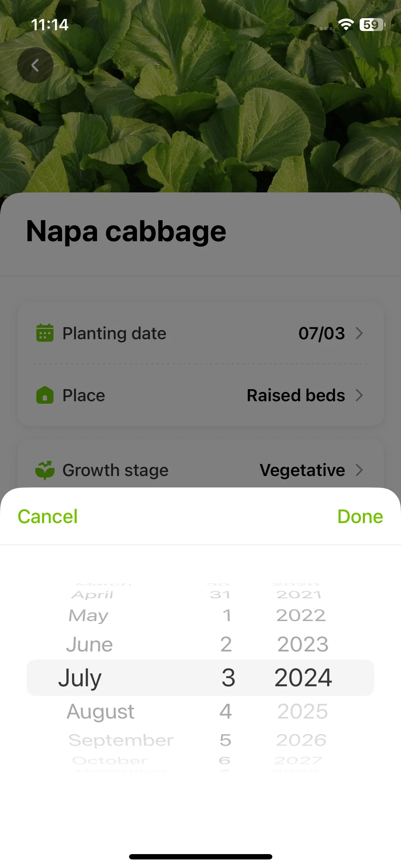
Task: Pick year 2023 in wheel
Action: pyautogui.click(x=303, y=644)
